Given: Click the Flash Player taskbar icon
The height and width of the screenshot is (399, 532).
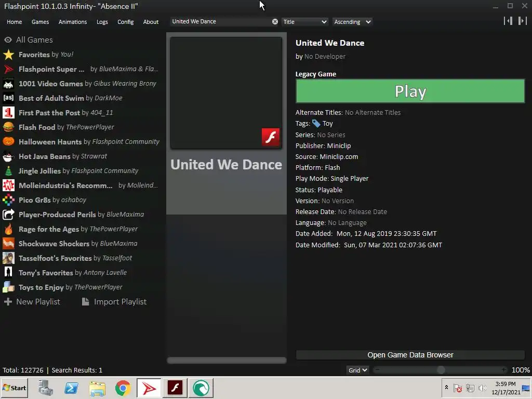Looking at the screenshot, I should coord(175,388).
